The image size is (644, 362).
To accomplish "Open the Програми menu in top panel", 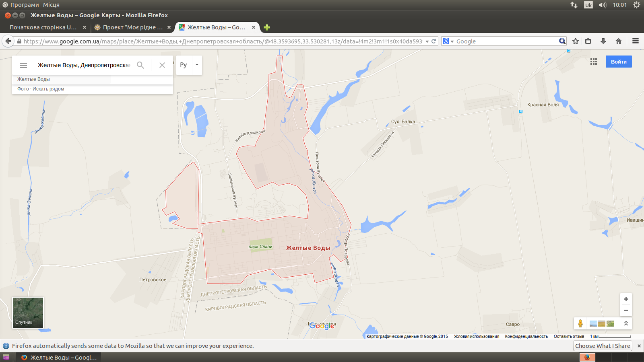I will (x=24, y=5).
